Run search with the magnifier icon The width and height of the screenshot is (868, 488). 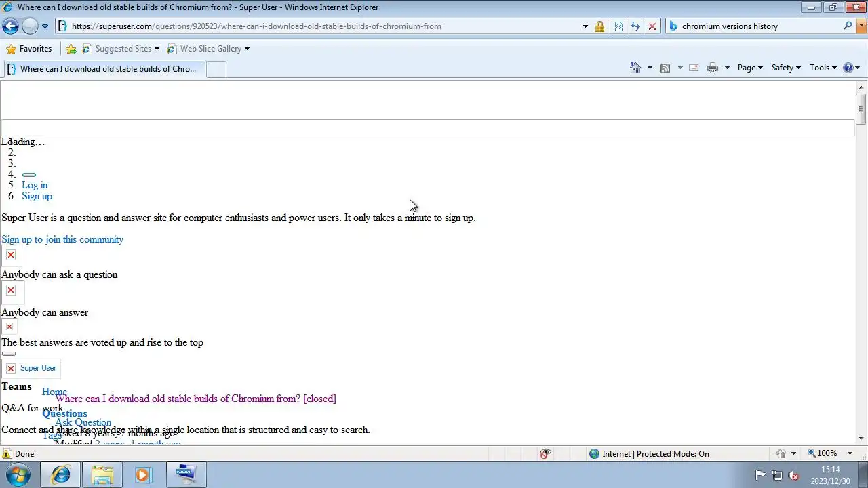848,26
